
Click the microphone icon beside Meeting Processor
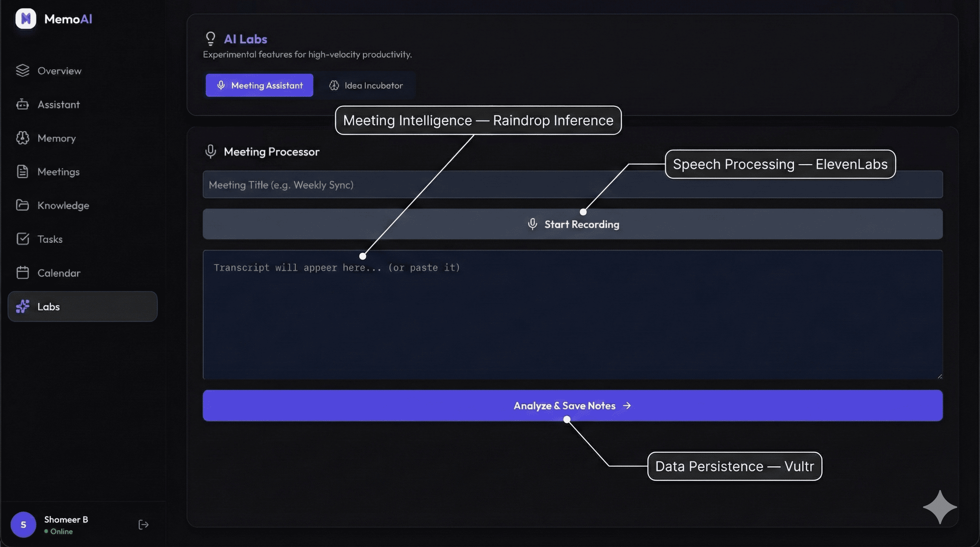coord(211,151)
